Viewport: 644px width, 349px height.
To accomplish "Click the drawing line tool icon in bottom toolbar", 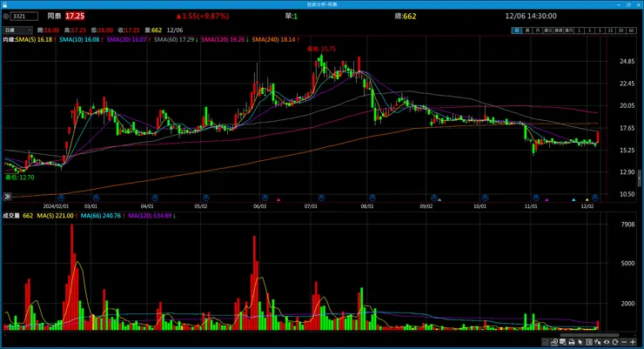I will coord(554,342).
